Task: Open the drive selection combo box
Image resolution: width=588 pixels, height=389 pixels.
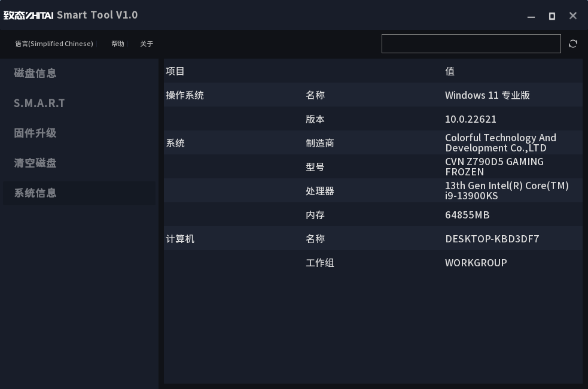Action: point(471,44)
